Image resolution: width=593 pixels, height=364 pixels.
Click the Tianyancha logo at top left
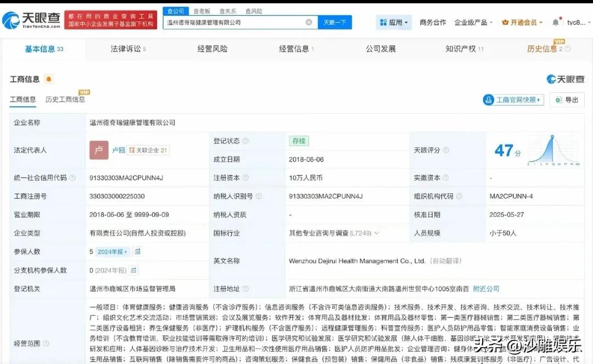(31, 20)
